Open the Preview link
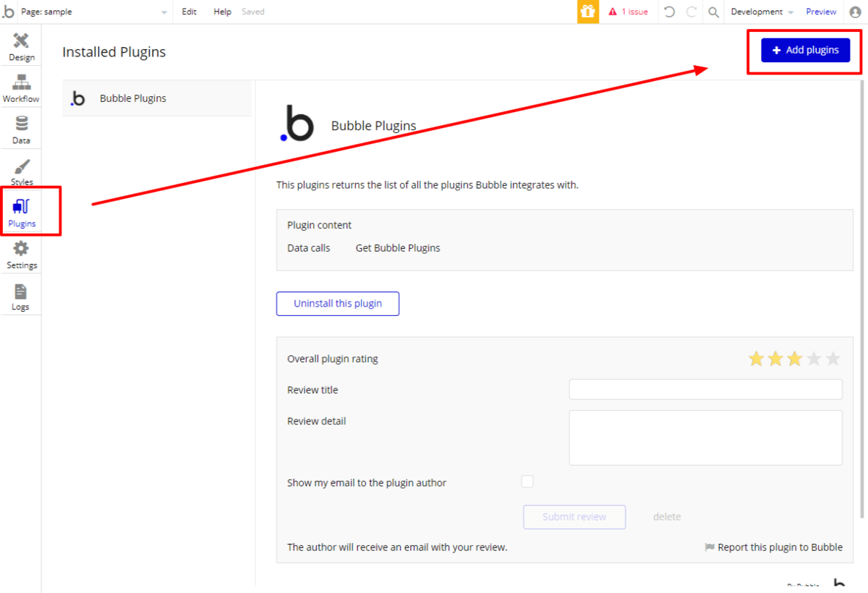The image size is (868, 593). tap(821, 12)
